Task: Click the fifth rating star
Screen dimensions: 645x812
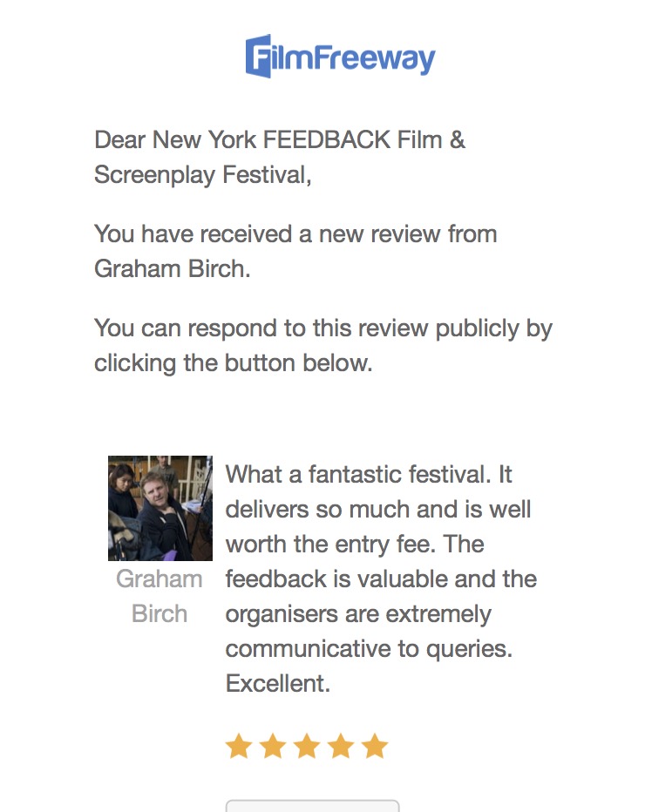Action: tap(375, 746)
